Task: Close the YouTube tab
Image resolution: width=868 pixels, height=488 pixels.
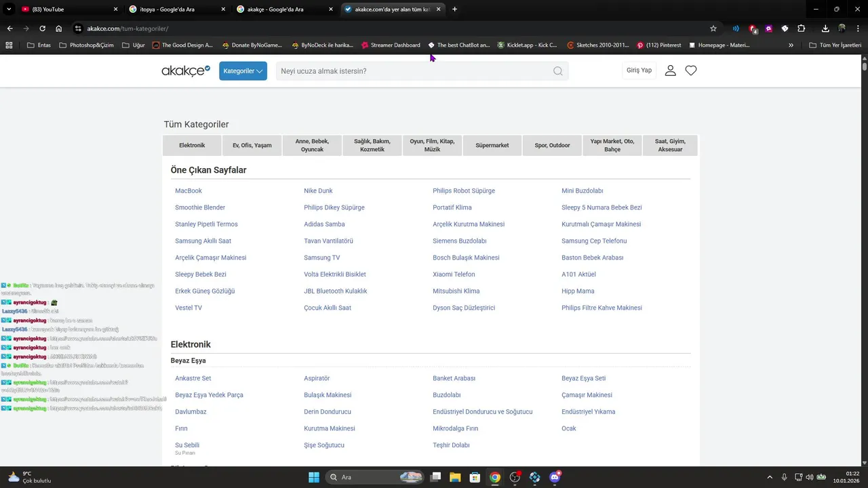Action: point(115,9)
